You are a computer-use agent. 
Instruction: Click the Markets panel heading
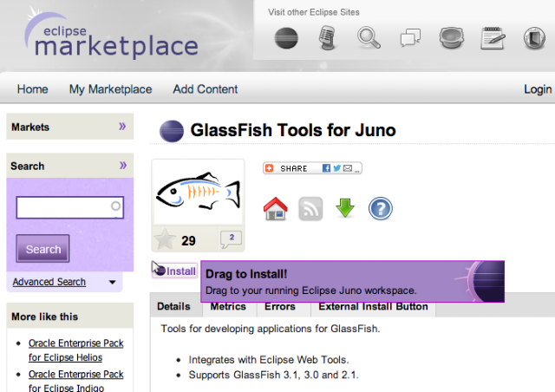pyautogui.click(x=30, y=127)
